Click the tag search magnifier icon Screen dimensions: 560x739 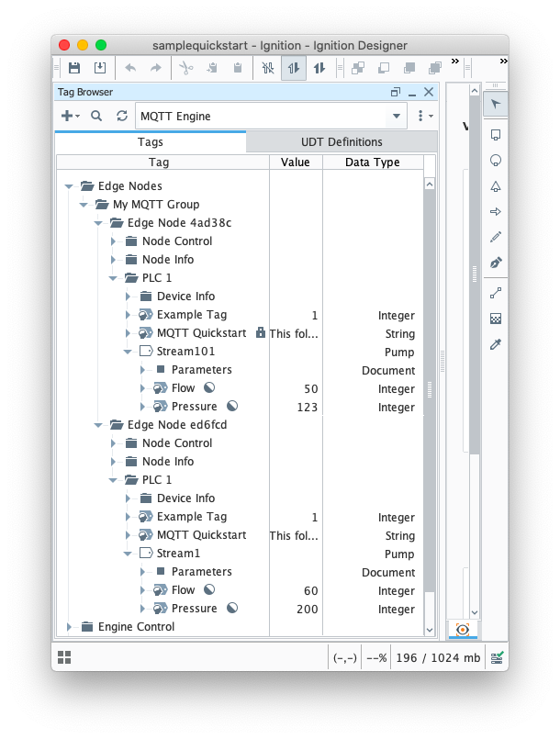pyautogui.click(x=96, y=116)
